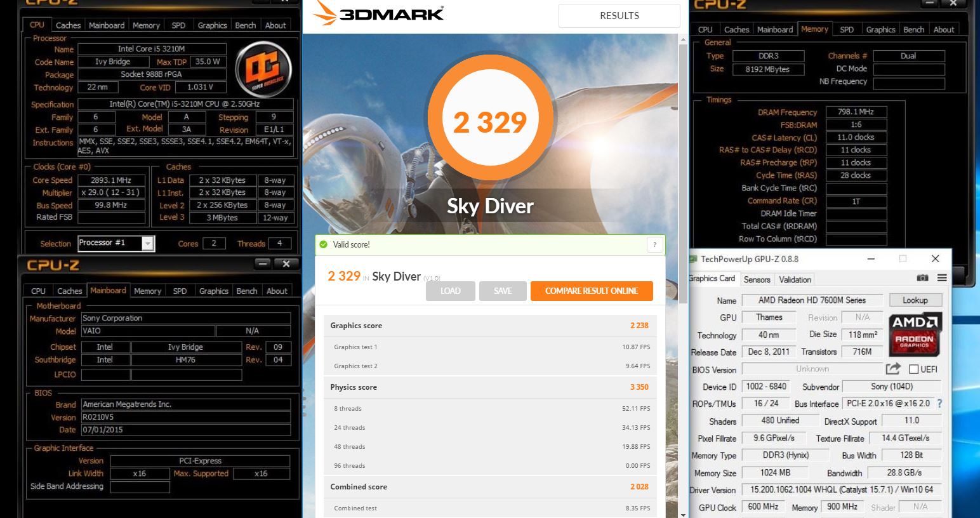Close the TechPowerUp GPU-Z window

pyautogui.click(x=935, y=259)
